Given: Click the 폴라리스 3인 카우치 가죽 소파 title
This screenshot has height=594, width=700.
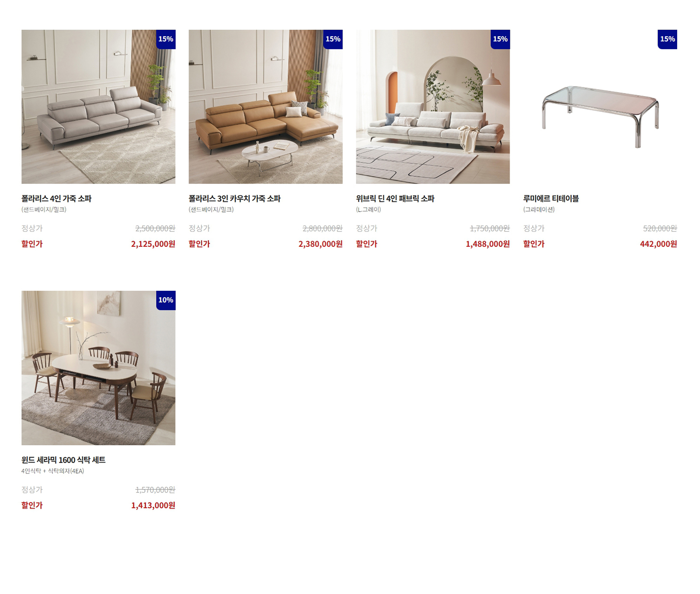Looking at the screenshot, I should click(235, 199).
